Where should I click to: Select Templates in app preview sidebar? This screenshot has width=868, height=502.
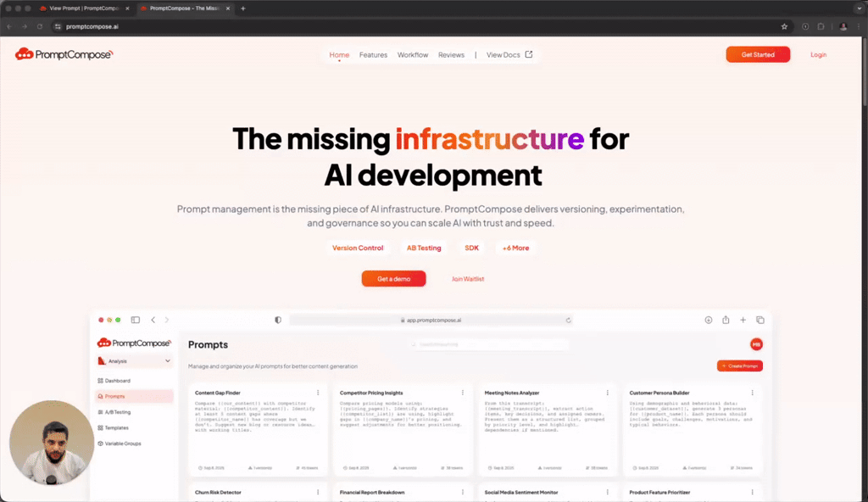(134, 427)
